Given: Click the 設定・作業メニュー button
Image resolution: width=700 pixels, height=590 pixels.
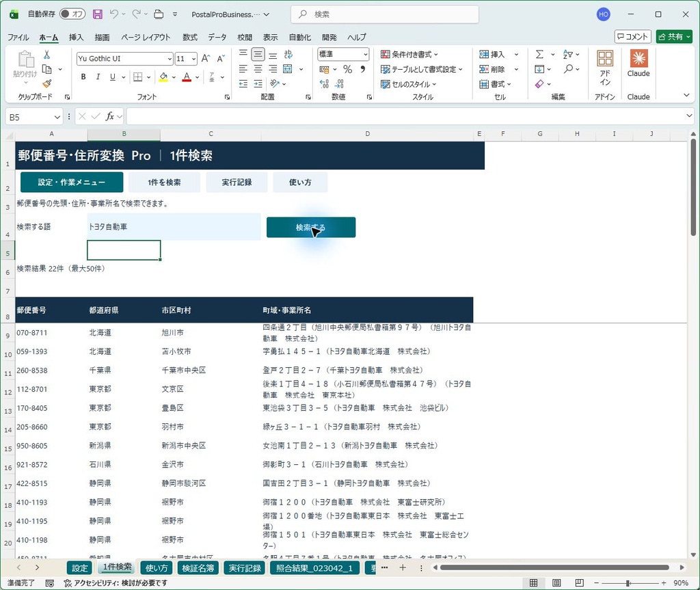Looking at the screenshot, I should coord(71,183).
